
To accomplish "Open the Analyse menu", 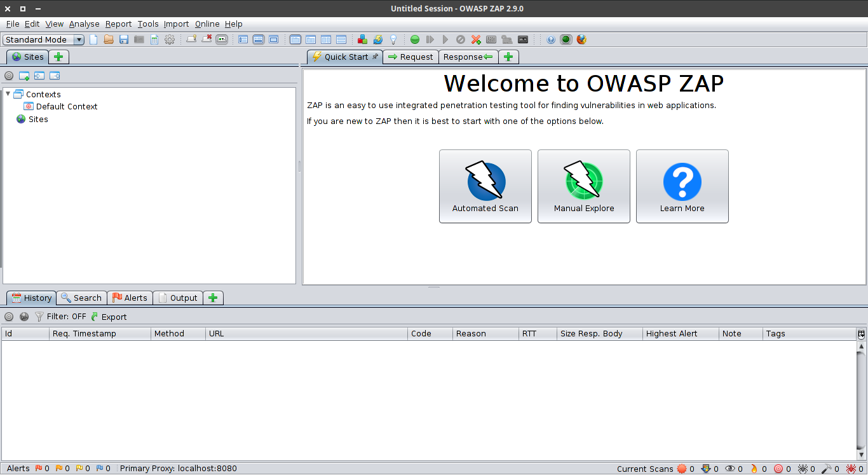I will (84, 24).
